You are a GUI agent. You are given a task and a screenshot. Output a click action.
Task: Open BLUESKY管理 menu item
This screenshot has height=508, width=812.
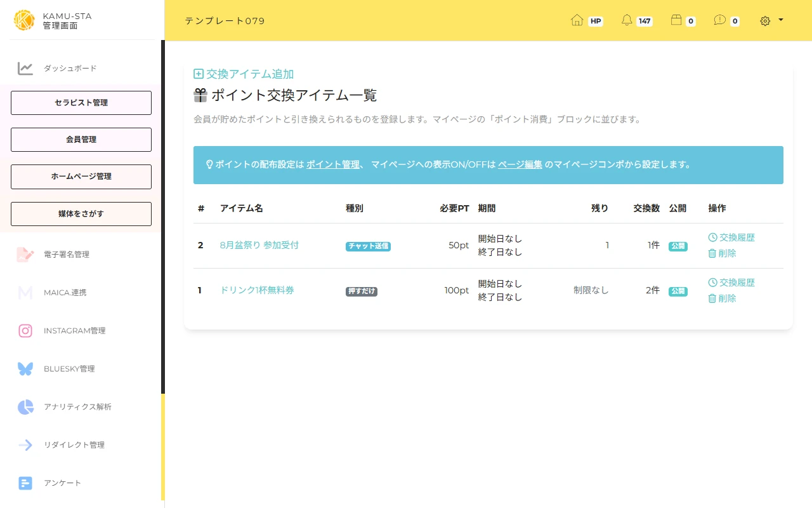point(69,369)
